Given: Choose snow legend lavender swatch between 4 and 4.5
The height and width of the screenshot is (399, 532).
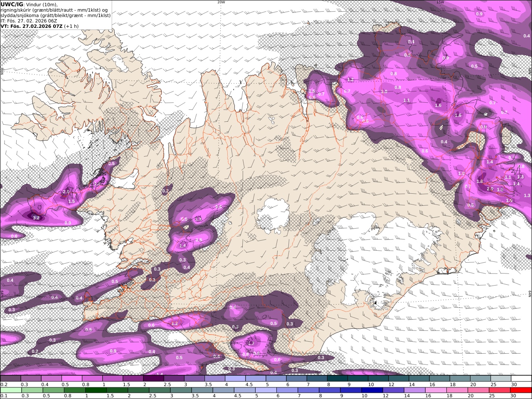Looking at the screenshot, I should point(235,379).
